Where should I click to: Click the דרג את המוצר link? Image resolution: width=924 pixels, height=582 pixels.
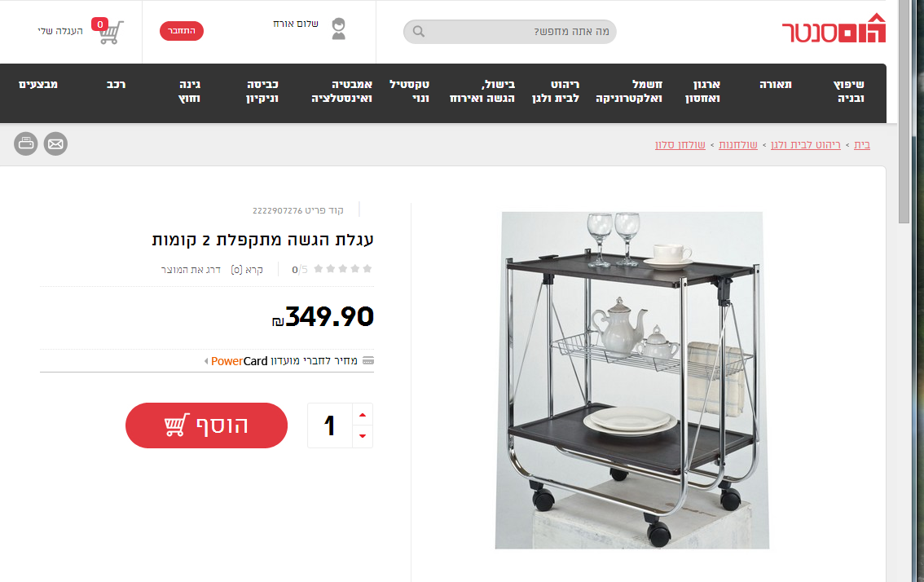(x=191, y=270)
